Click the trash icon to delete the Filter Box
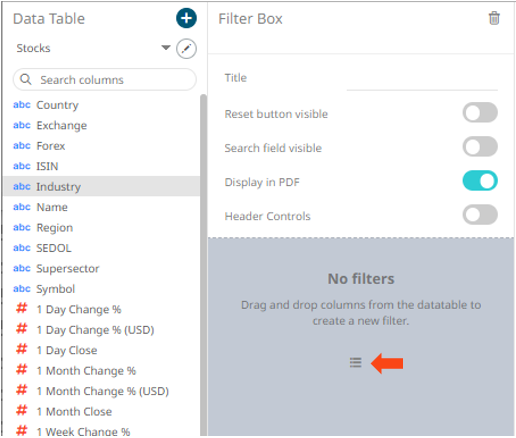 tap(494, 18)
